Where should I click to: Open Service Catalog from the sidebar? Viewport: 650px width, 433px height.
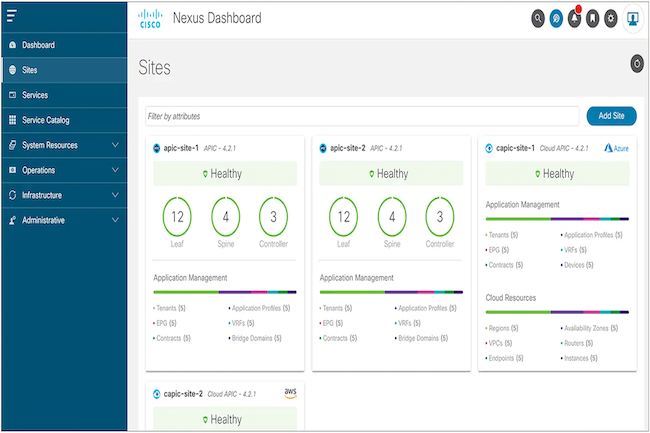pyautogui.click(x=46, y=120)
